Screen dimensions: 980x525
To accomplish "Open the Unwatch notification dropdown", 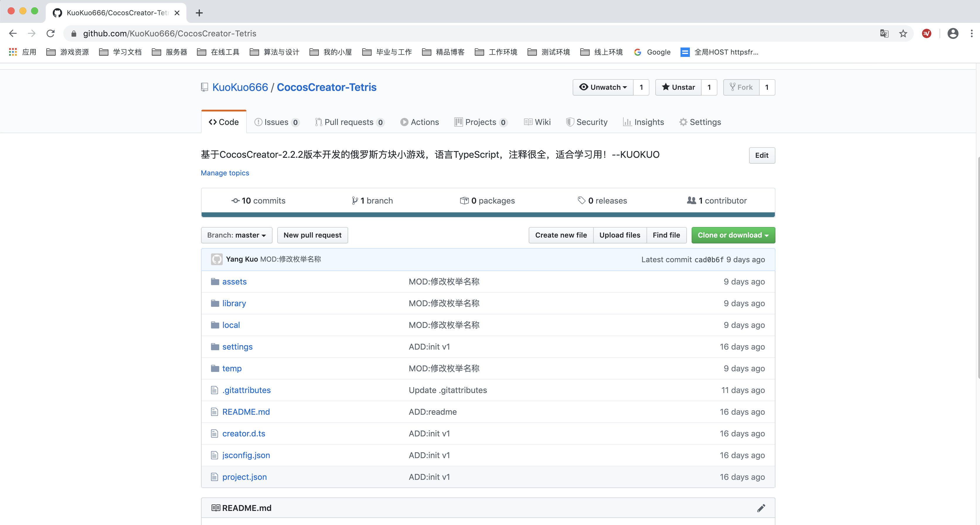I will 603,87.
